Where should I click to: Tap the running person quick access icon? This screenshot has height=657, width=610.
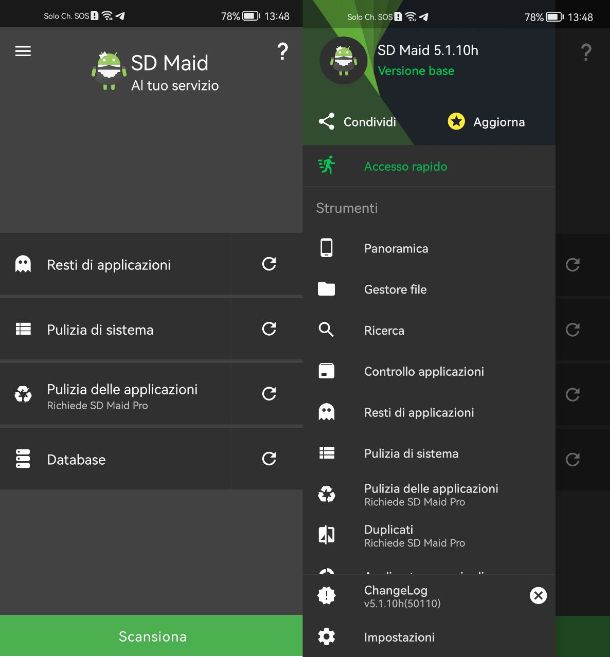(x=327, y=165)
